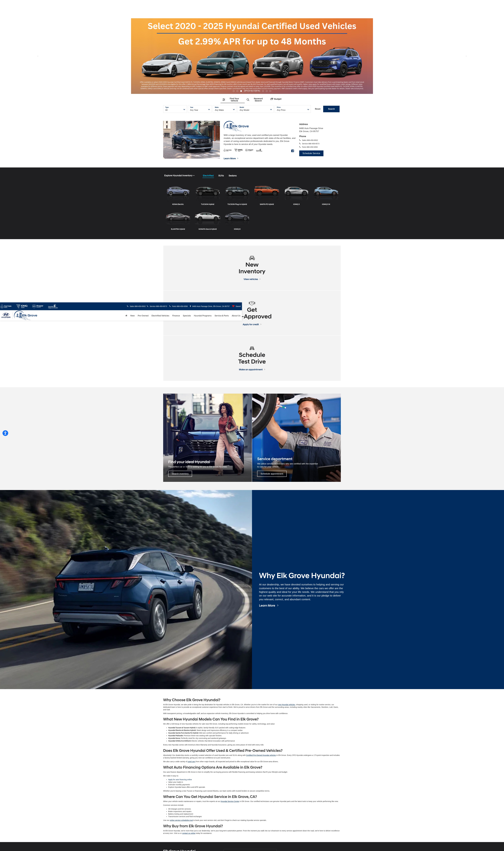Open the New menu in navigation
504x851 pixels.
pyautogui.click(x=132, y=316)
